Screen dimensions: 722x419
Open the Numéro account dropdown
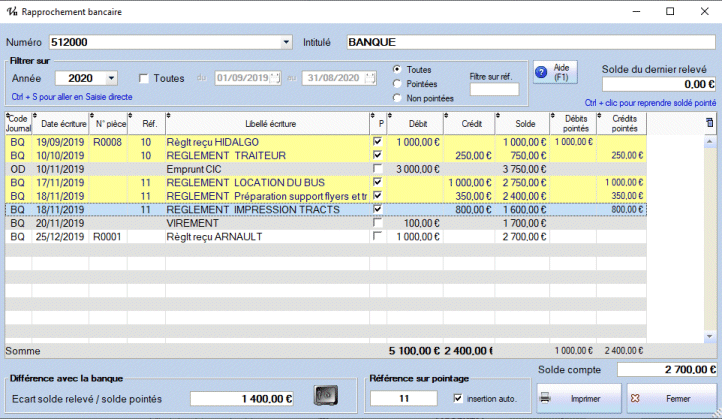click(287, 43)
